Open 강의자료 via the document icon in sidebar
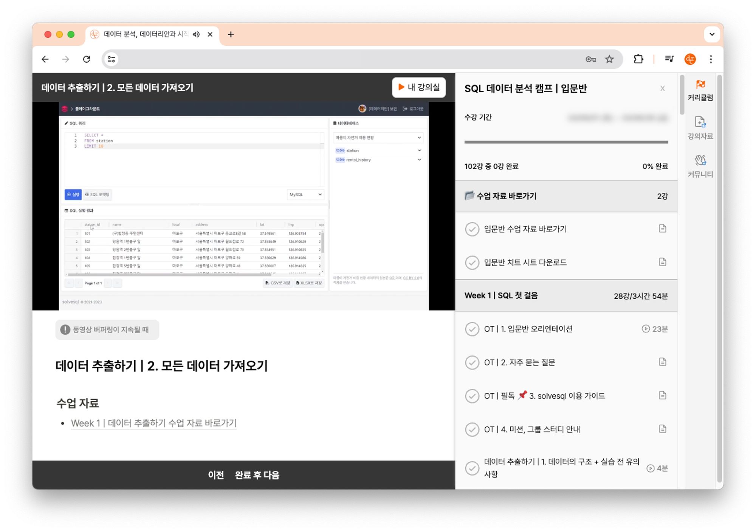The height and width of the screenshot is (532, 756). [700, 127]
